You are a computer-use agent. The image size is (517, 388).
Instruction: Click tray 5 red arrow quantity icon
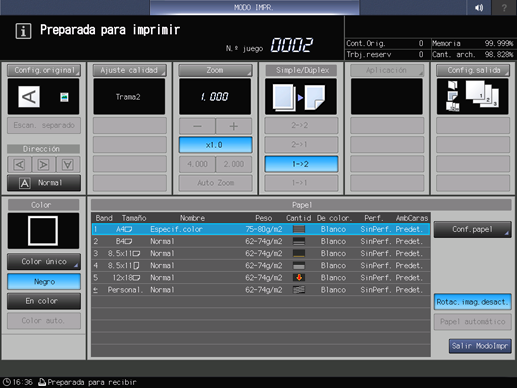click(x=299, y=278)
